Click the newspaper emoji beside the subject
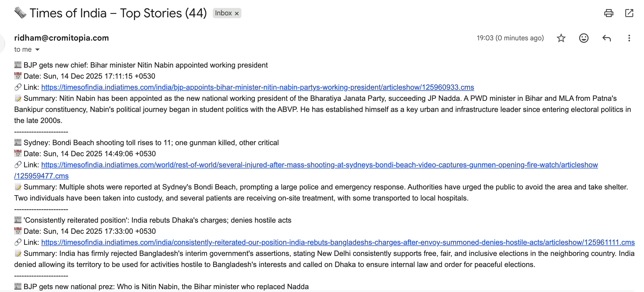This screenshot has width=644, height=292. click(x=20, y=13)
